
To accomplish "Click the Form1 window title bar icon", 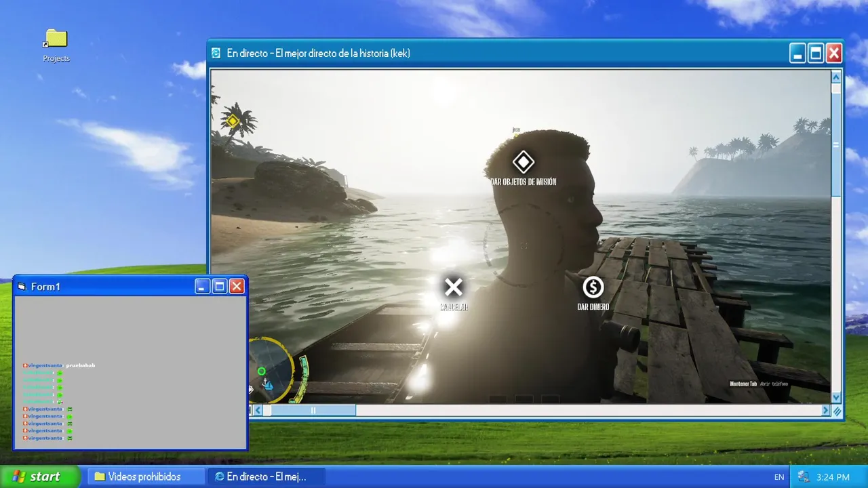I will coord(22,287).
